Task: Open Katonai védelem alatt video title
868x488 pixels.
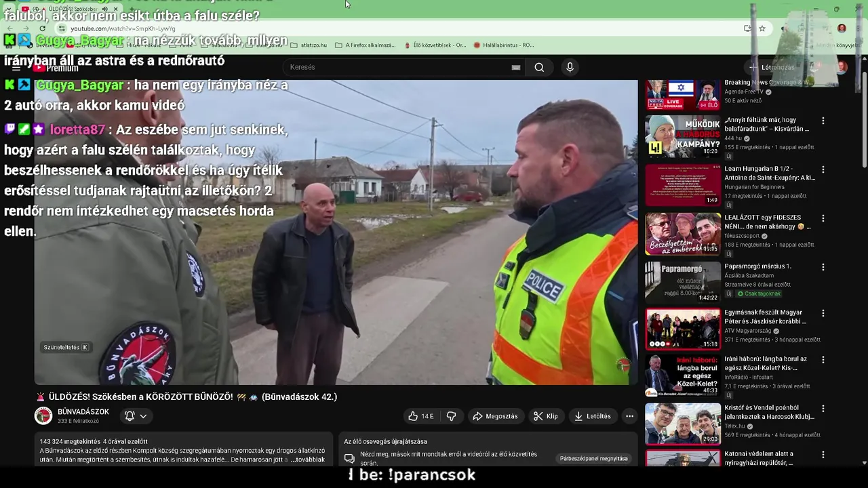Action: [x=759, y=458]
